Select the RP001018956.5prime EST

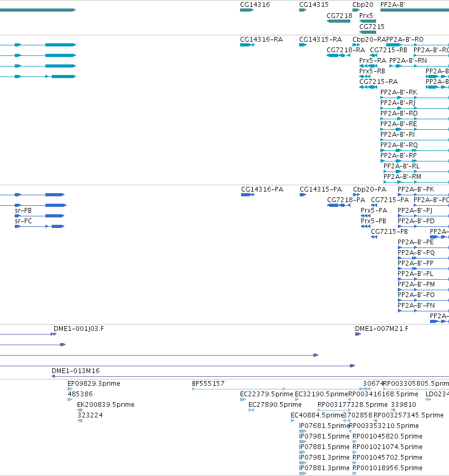click(387, 468)
